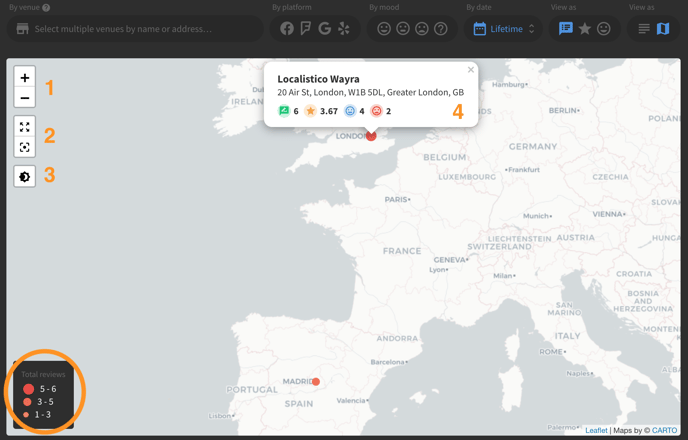The height and width of the screenshot is (440, 688).
Task: Switch to map view
Action: pyautogui.click(x=663, y=29)
